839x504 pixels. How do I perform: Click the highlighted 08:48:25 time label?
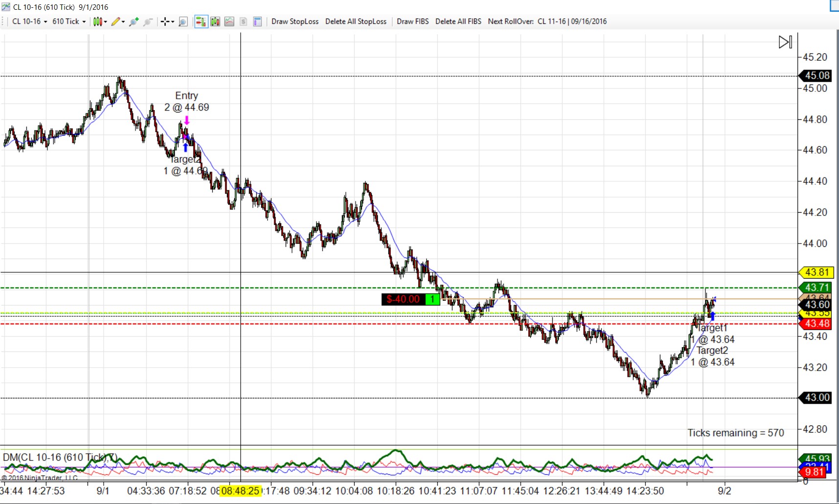[240, 491]
